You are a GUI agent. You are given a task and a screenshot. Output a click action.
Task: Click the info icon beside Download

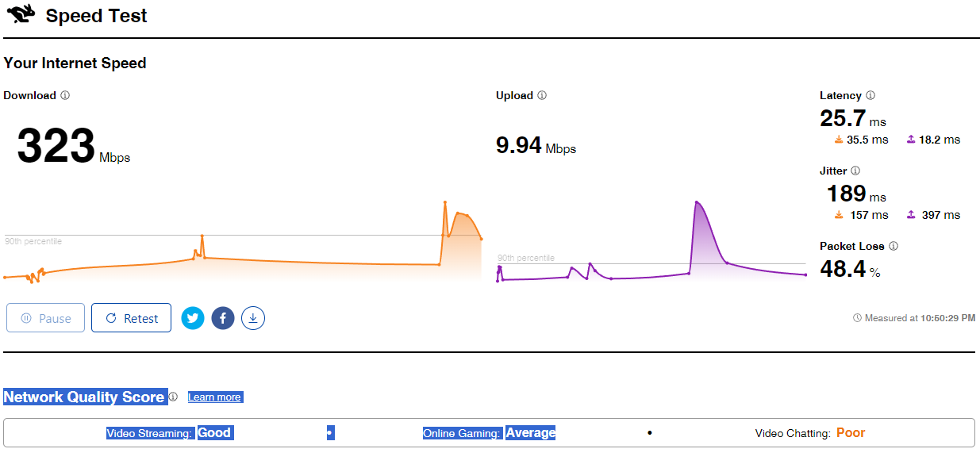(65, 95)
